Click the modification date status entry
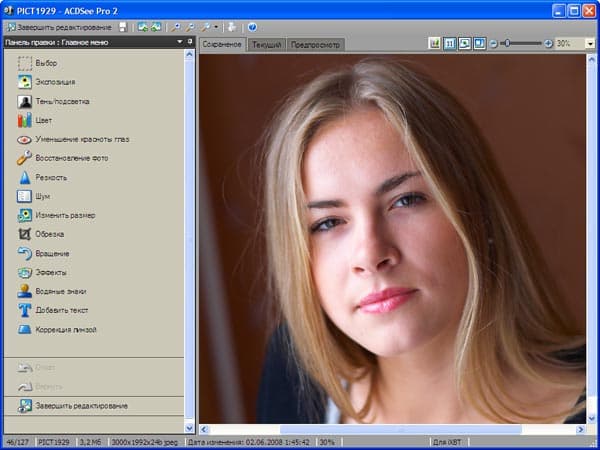 [x=248, y=442]
